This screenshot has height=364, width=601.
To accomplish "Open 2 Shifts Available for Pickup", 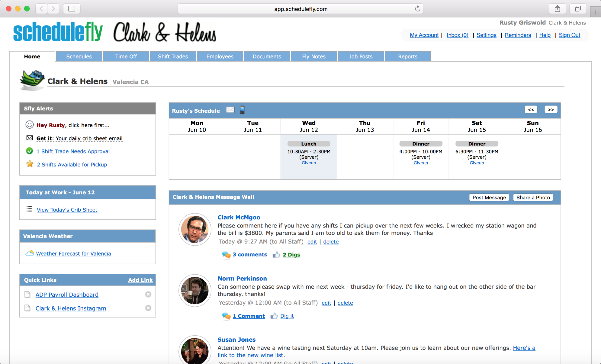I will pyautogui.click(x=72, y=165).
